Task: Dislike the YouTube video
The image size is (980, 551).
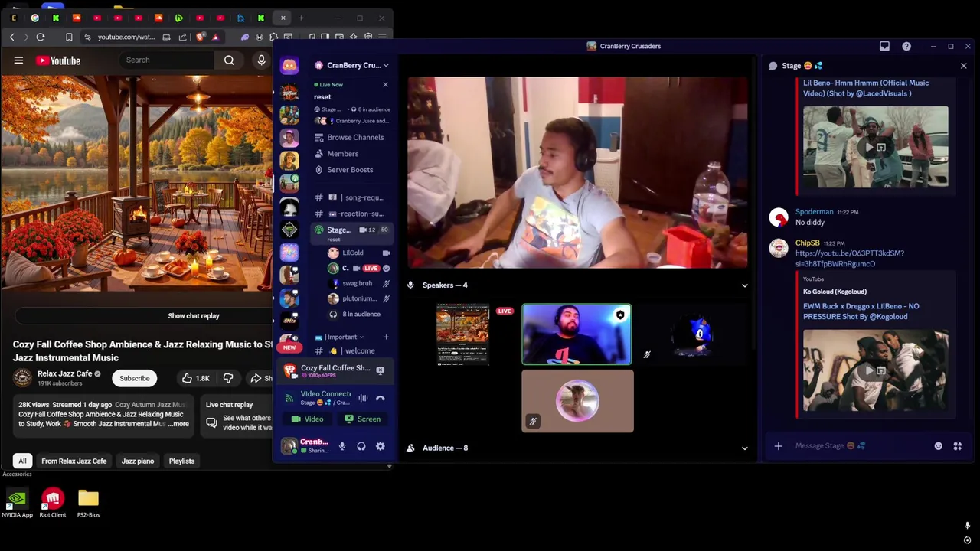Action: tap(228, 378)
